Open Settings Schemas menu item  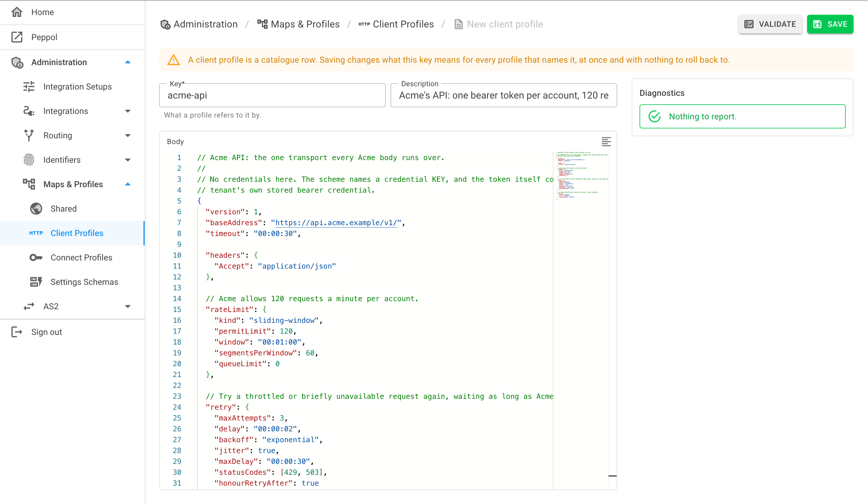pyautogui.click(x=72, y=282)
